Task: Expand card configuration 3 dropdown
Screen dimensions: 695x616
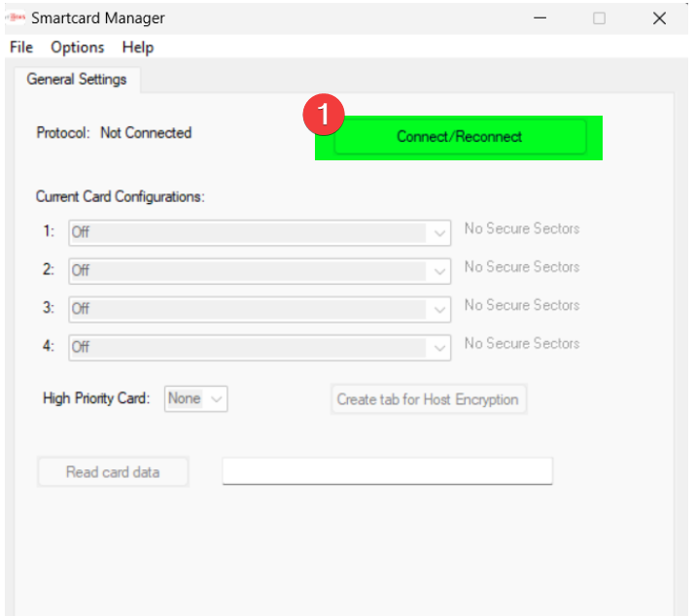Action: (x=439, y=309)
